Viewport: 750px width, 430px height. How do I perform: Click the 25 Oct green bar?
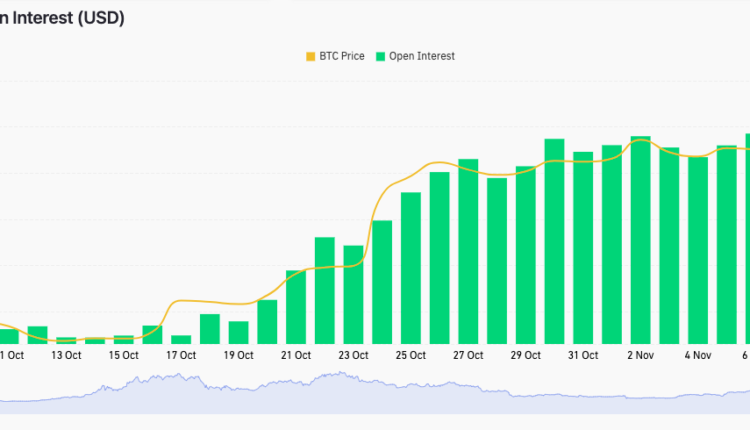[x=411, y=268]
